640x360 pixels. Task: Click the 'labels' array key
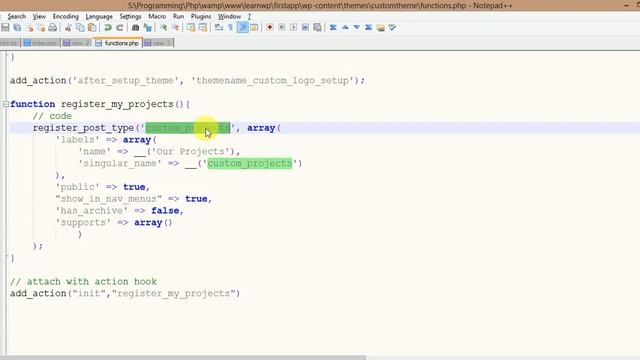pos(78,140)
